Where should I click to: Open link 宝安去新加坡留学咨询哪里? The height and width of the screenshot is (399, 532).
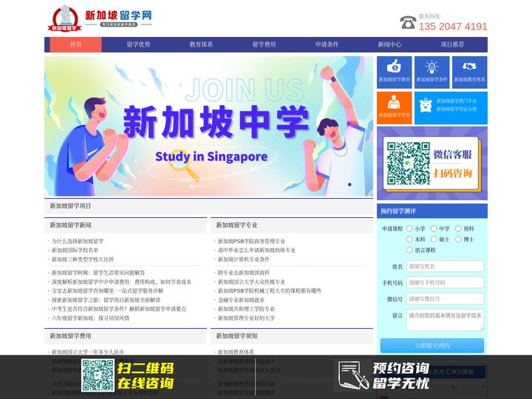click(107, 291)
